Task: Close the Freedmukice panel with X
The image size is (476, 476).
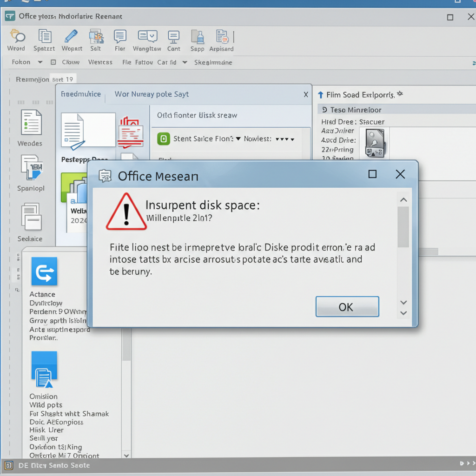Action: click(x=306, y=94)
